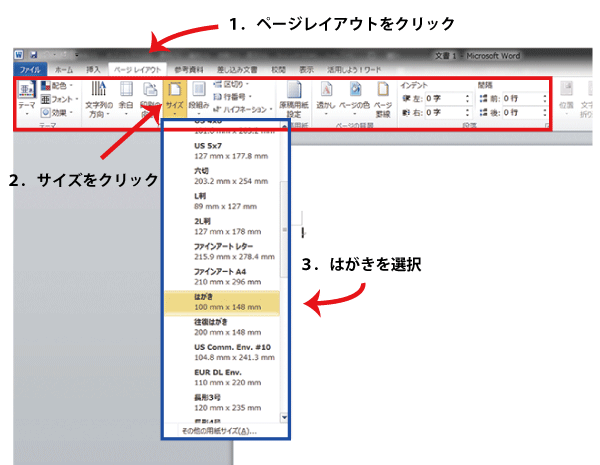
Task: Switch to the 校閲 tab
Action: pos(279,70)
